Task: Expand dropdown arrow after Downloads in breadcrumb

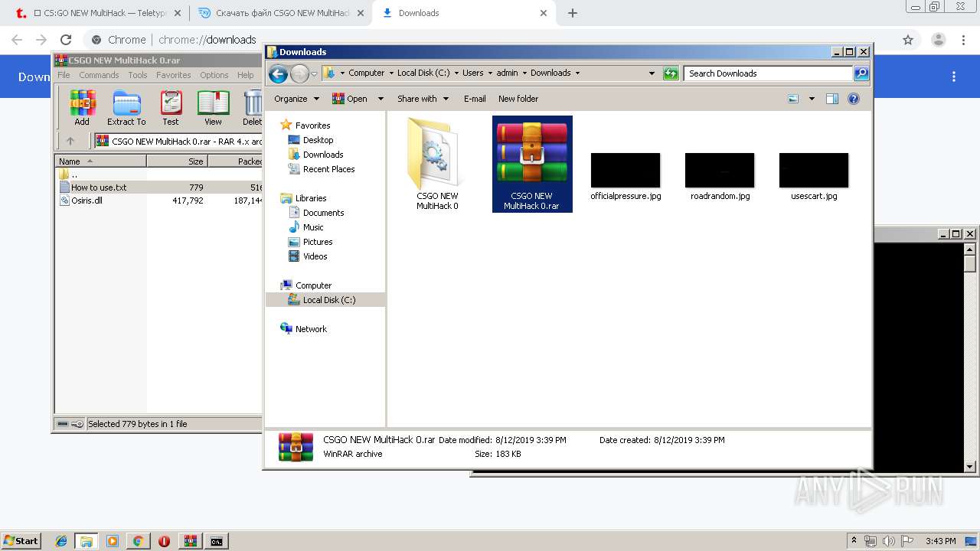Action: click(x=577, y=73)
